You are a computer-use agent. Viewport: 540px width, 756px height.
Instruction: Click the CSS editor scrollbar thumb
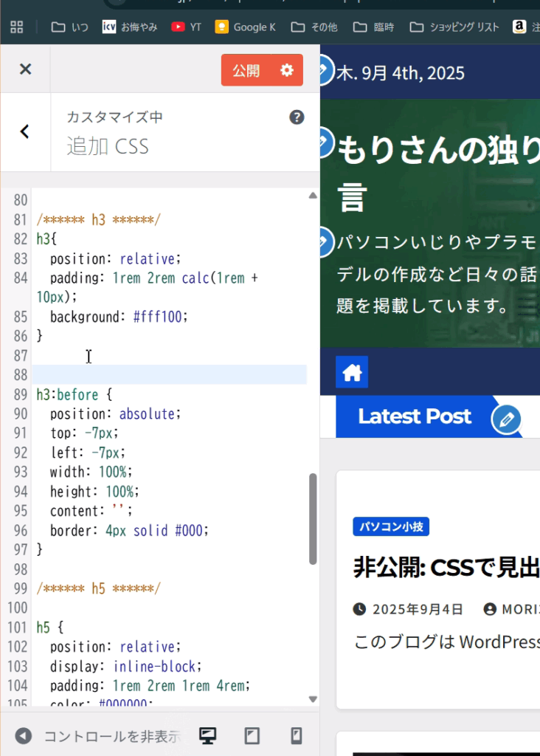(313, 518)
